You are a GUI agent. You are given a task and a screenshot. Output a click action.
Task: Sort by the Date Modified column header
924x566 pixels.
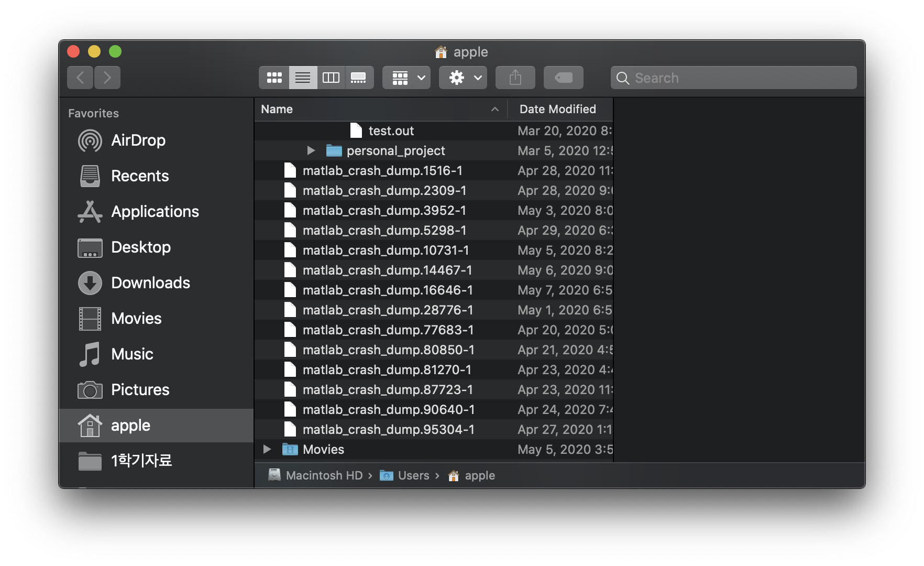(x=560, y=109)
